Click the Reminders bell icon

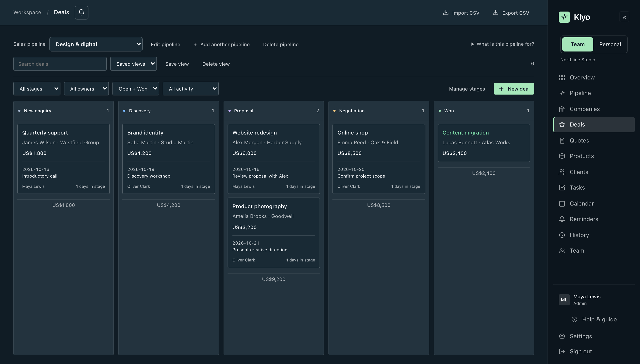(562, 219)
